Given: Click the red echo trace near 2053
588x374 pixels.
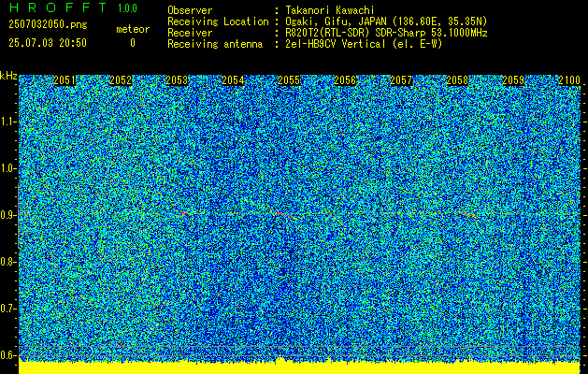Looking at the screenshot, I should [x=184, y=212].
